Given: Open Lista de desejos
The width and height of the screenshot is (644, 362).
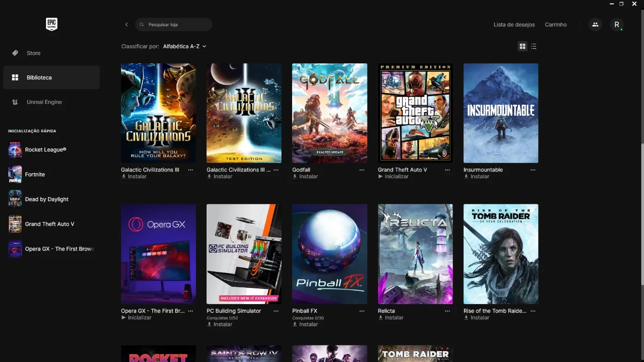Looking at the screenshot, I should [514, 25].
